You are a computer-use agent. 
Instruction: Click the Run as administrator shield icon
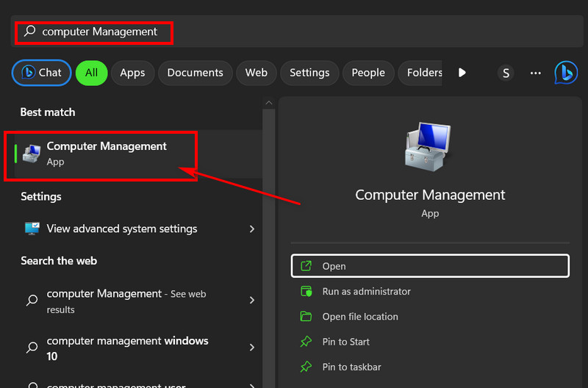[x=306, y=291]
